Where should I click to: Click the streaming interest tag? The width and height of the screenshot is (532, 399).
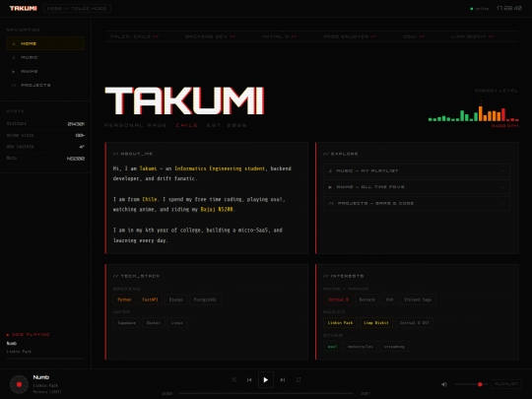394,347
